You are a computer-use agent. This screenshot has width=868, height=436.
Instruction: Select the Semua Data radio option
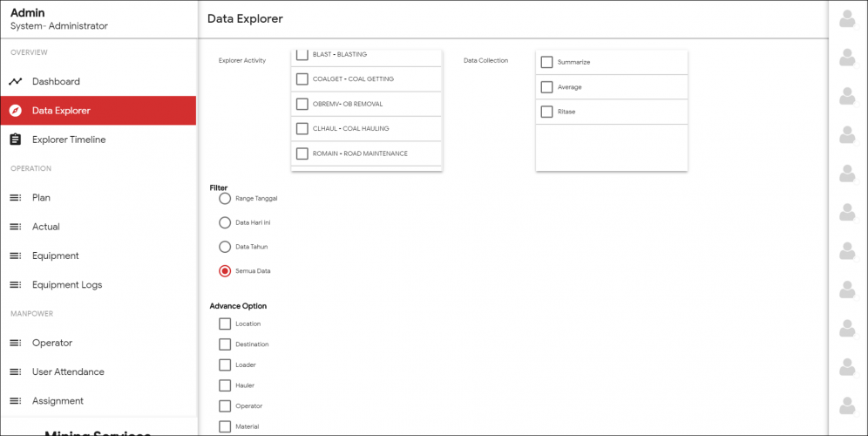click(225, 271)
